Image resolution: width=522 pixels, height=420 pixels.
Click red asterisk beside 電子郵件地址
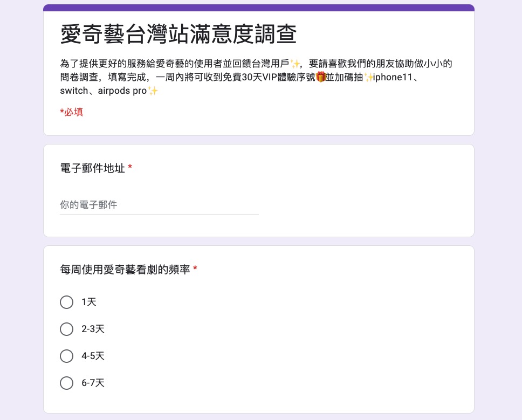130,168
